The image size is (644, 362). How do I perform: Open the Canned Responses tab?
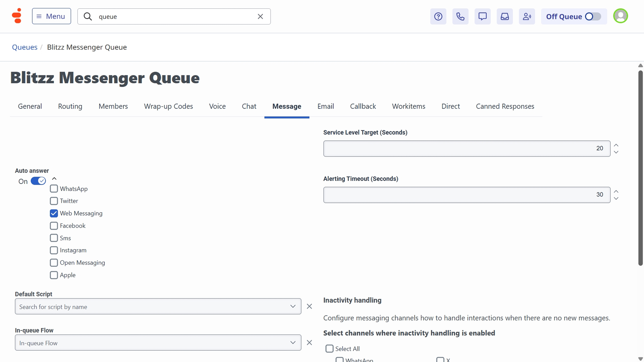[x=505, y=106]
